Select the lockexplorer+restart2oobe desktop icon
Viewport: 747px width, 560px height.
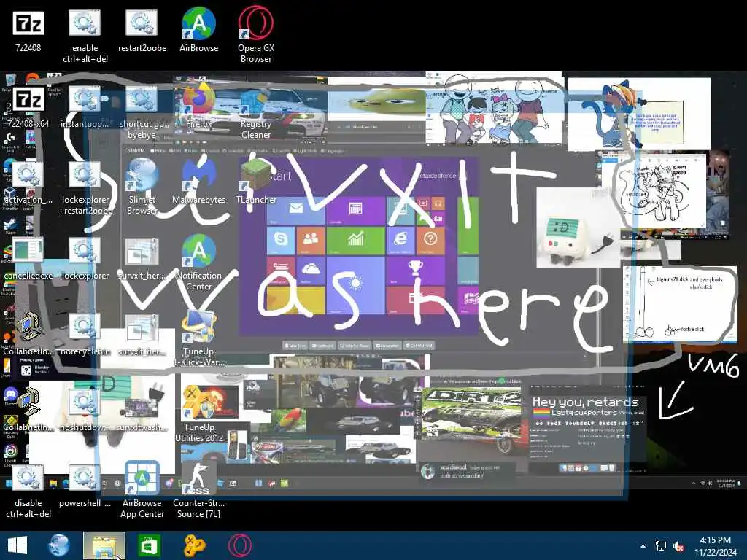[x=85, y=188]
